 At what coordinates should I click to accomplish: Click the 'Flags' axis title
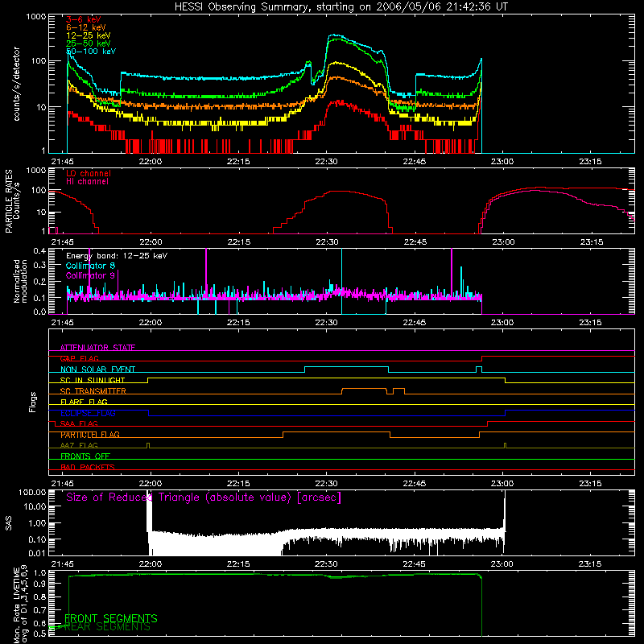(x=33, y=402)
